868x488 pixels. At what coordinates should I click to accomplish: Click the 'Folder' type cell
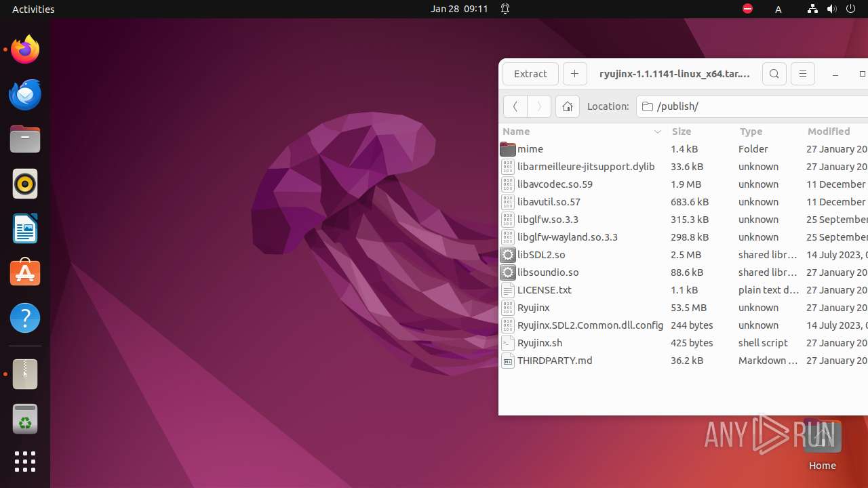click(753, 149)
